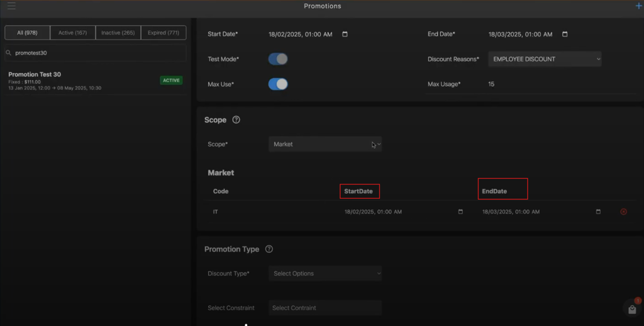Image resolution: width=644 pixels, height=326 pixels.
Task: Open the shopping bag notification icon
Action: [632, 309]
